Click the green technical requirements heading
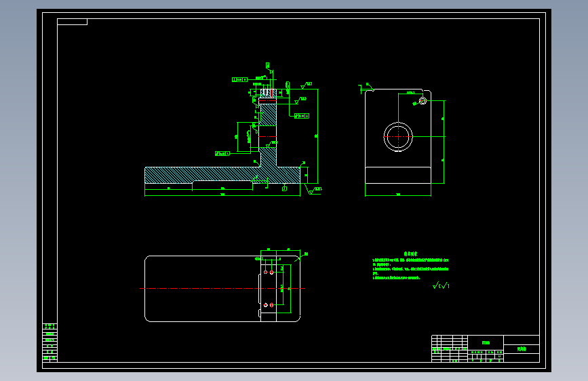The height and width of the screenshot is (381, 588). point(410,254)
